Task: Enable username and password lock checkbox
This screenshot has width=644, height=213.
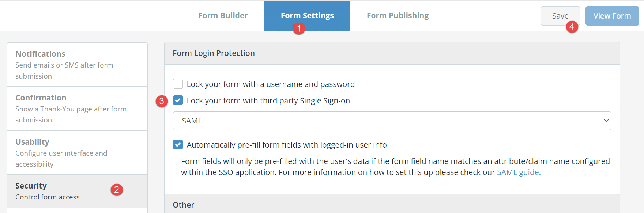Action: point(178,84)
